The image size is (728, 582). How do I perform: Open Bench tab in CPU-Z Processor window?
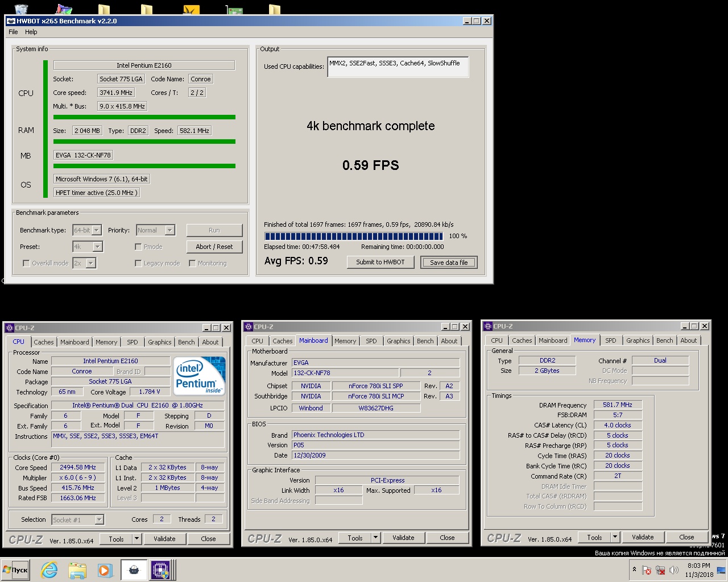(186, 342)
